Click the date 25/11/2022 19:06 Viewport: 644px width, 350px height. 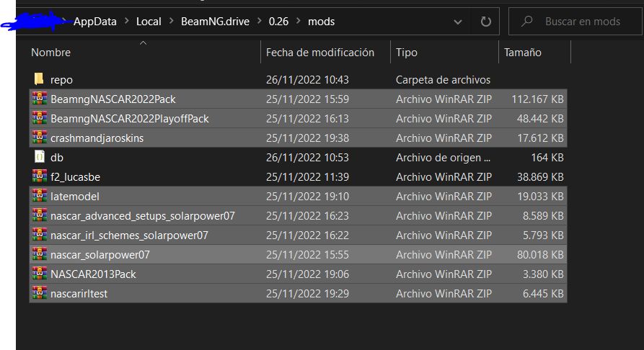(307, 274)
